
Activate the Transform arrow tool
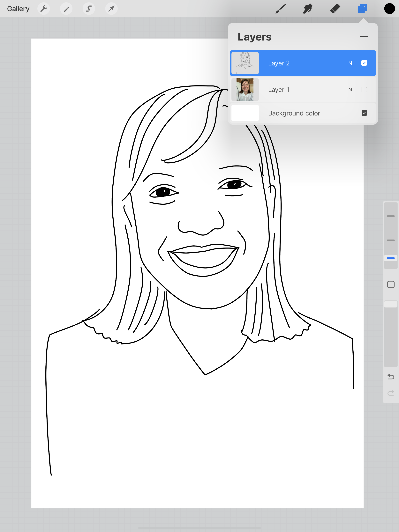(111, 9)
